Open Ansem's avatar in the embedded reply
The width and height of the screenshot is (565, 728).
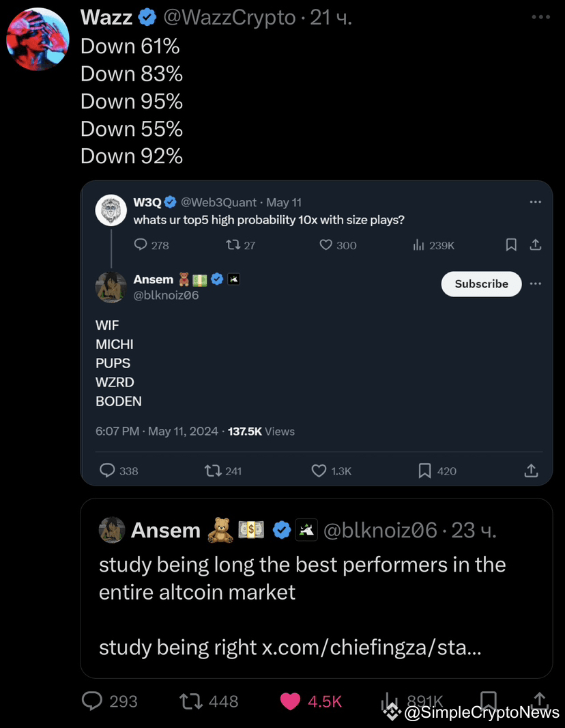[x=111, y=287]
